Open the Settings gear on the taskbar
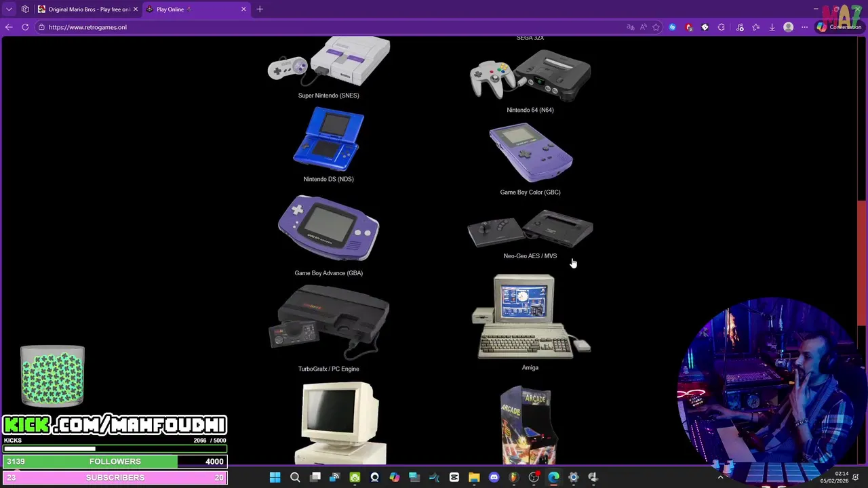This screenshot has width=868, height=488. (573, 478)
